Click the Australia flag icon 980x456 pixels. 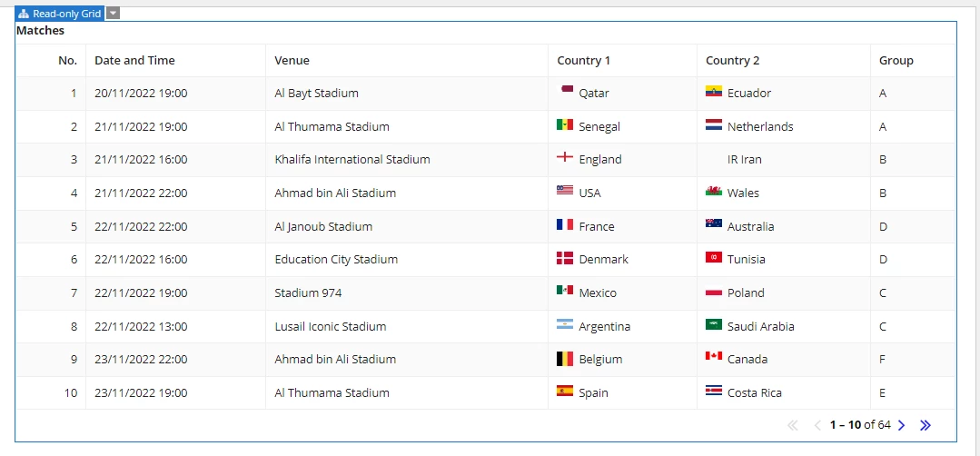coord(713,224)
